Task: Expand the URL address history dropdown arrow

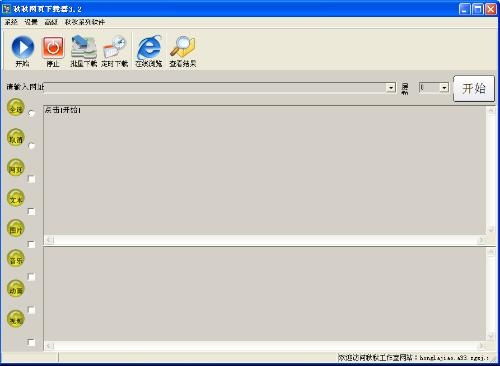Action: pyautogui.click(x=391, y=88)
